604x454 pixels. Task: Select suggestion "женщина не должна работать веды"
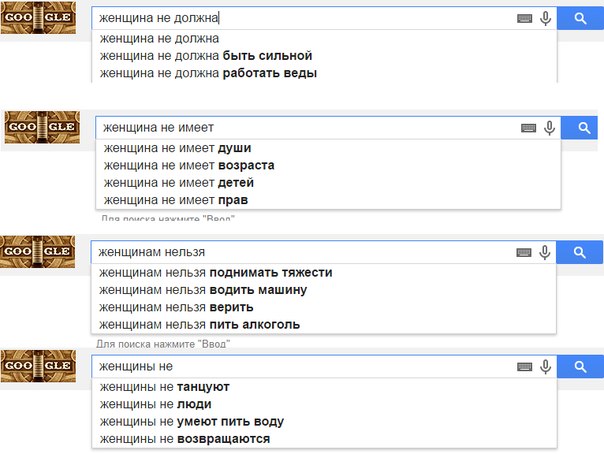[x=324, y=73]
